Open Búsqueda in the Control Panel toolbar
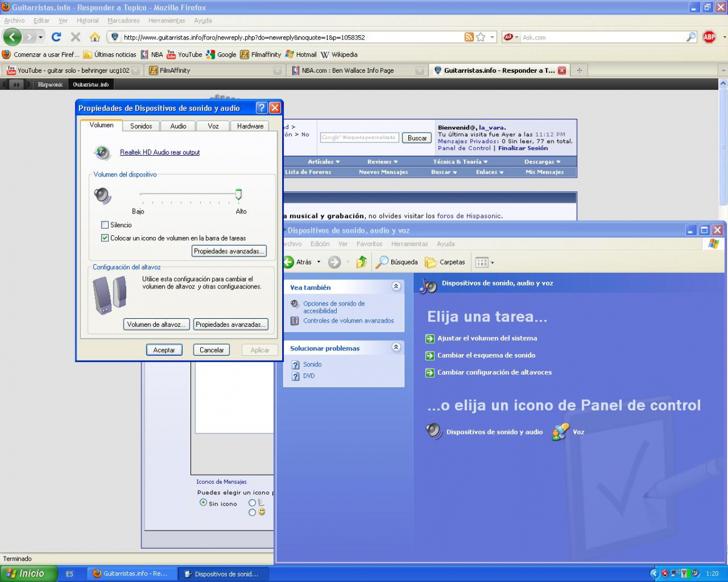Viewport: 728px width, 582px height. (397, 262)
